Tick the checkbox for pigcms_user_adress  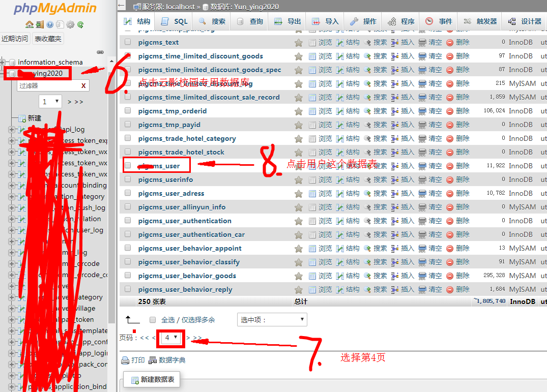[128, 193]
